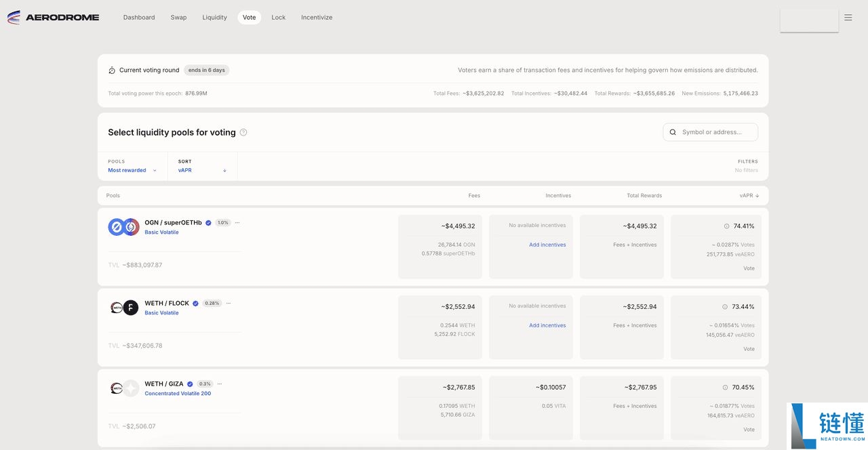The width and height of the screenshot is (868, 450).
Task: Click the WETH / GIZA token pair icon
Action: (123, 388)
